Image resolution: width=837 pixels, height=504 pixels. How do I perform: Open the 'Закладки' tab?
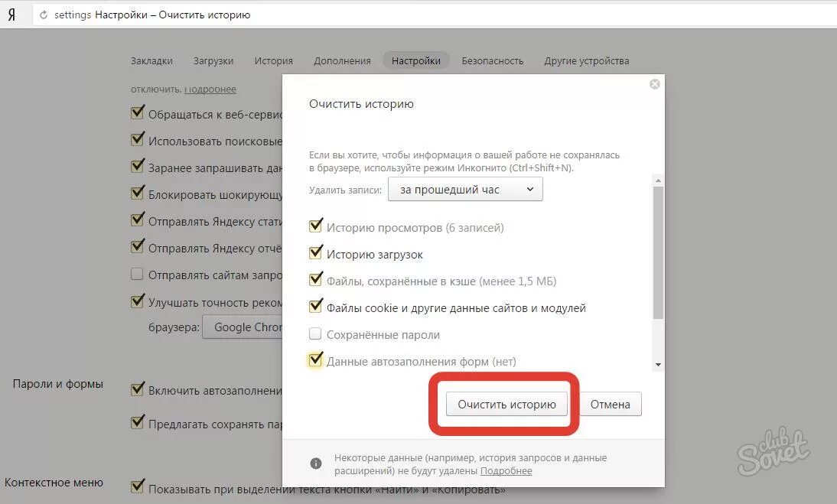pos(151,60)
